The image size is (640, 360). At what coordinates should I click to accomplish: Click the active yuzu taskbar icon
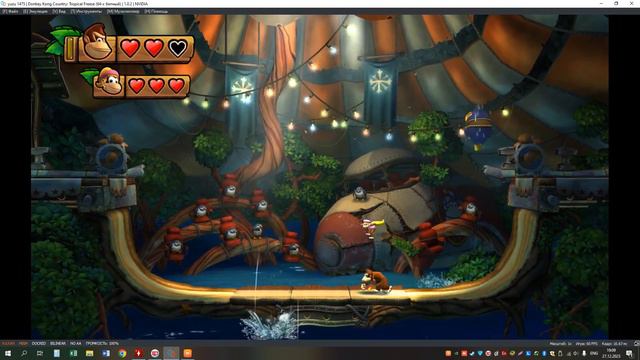click(171, 353)
